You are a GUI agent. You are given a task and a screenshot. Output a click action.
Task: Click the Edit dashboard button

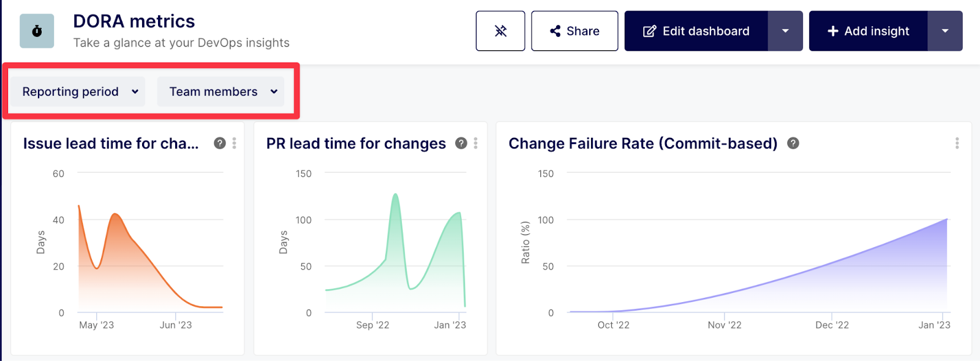click(696, 31)
